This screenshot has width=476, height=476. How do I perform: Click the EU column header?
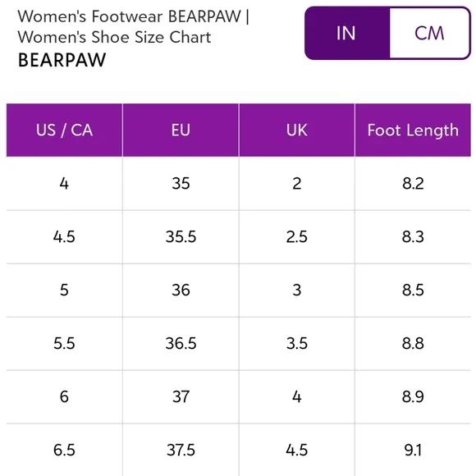(x=181, y=130)
